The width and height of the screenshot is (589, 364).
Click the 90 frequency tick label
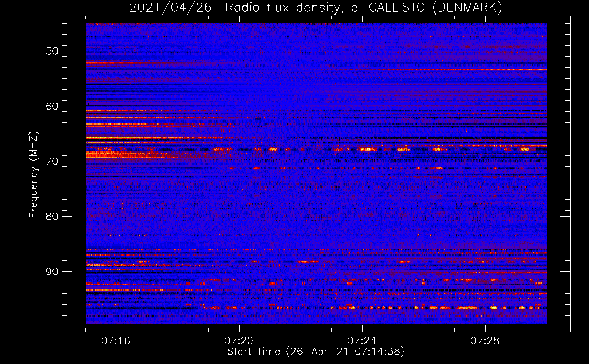point(52,272)
